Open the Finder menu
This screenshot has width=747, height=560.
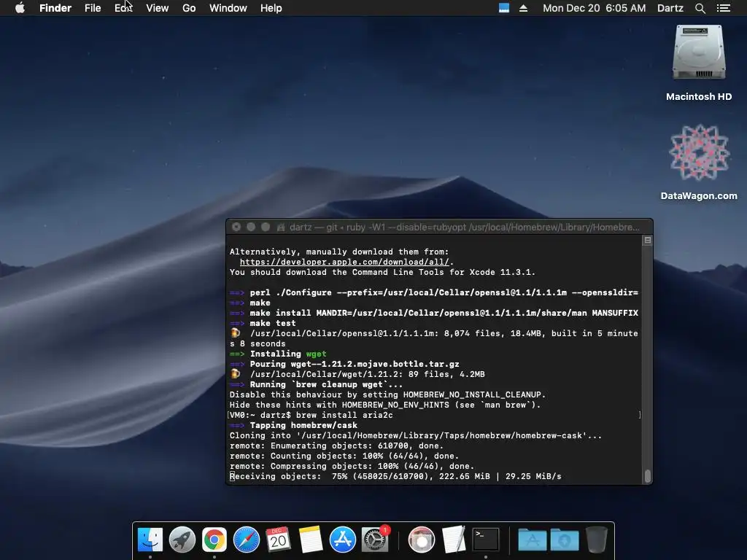pyautogui.click(x=55, y=8)
